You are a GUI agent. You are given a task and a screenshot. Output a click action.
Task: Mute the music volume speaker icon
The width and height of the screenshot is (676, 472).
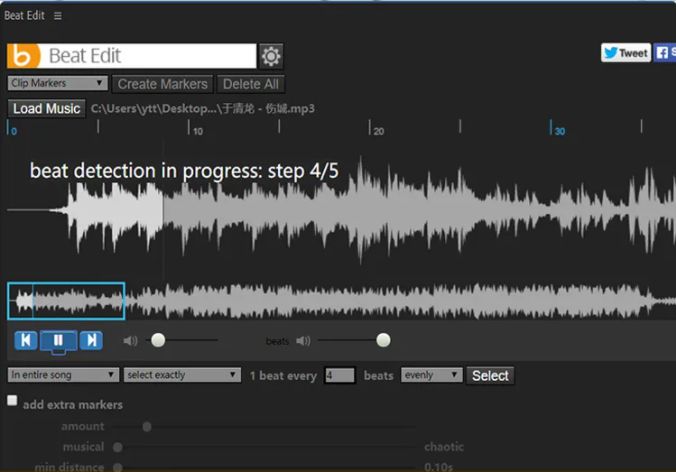pos(130,341)
